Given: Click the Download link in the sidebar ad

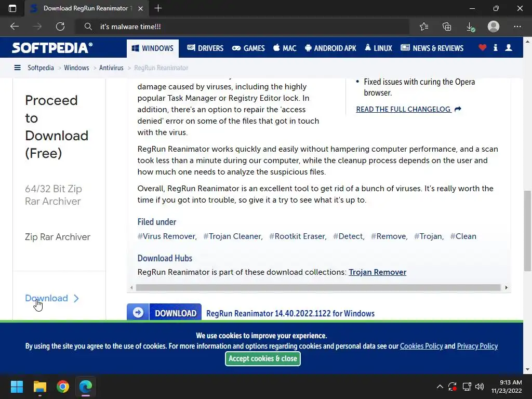Looking at the screenshot, I should 46,298.
